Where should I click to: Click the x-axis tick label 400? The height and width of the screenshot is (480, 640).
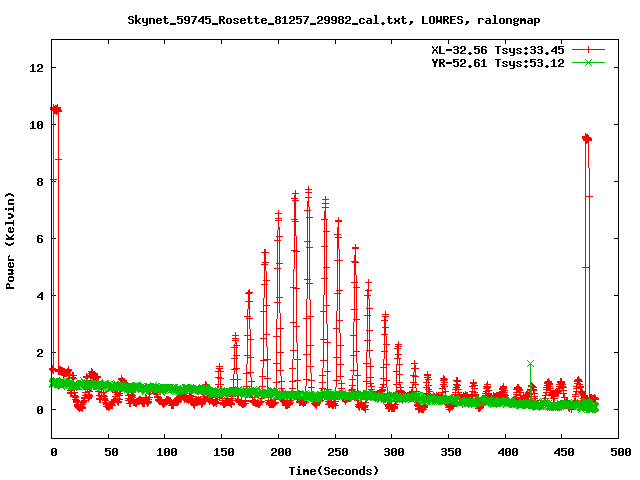click(508, 452)
